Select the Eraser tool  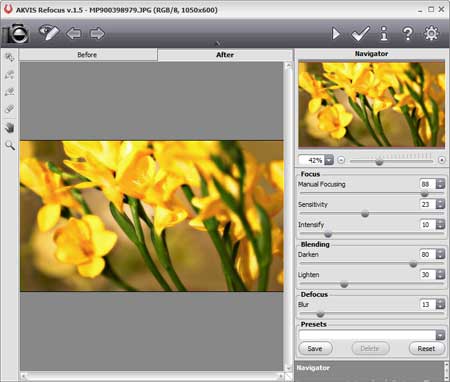tap(10, 109)
